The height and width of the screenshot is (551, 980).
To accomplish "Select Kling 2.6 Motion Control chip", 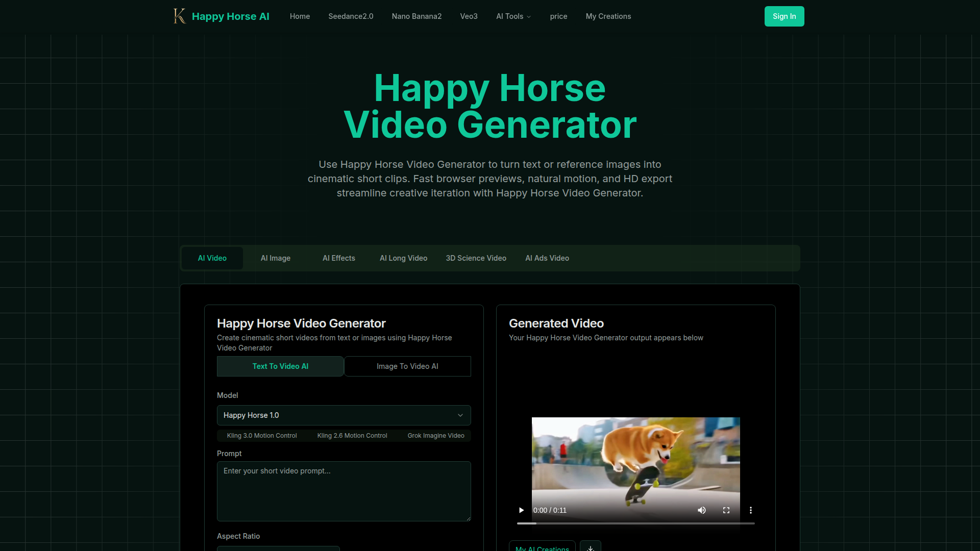I will coord(352,436).
